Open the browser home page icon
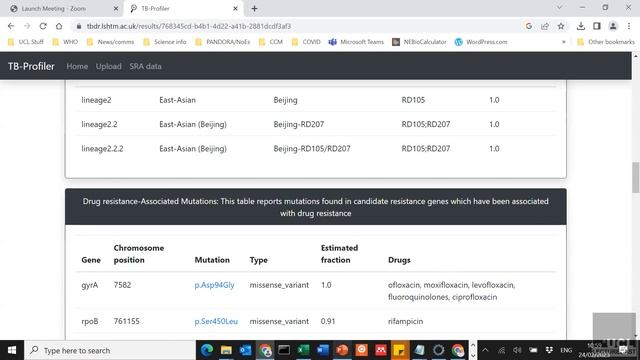The width and height of the screenshot is (640, 360). pyautogui.click(x=59, y=26)
